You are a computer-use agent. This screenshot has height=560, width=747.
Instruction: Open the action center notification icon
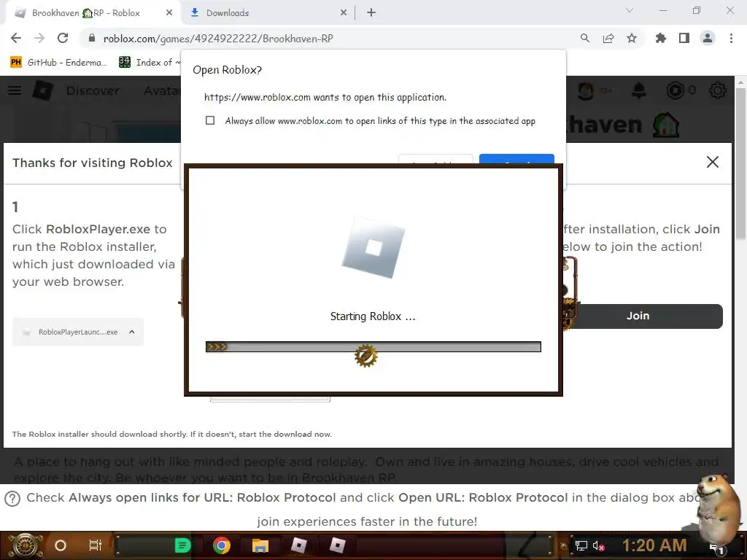(716, 548)
